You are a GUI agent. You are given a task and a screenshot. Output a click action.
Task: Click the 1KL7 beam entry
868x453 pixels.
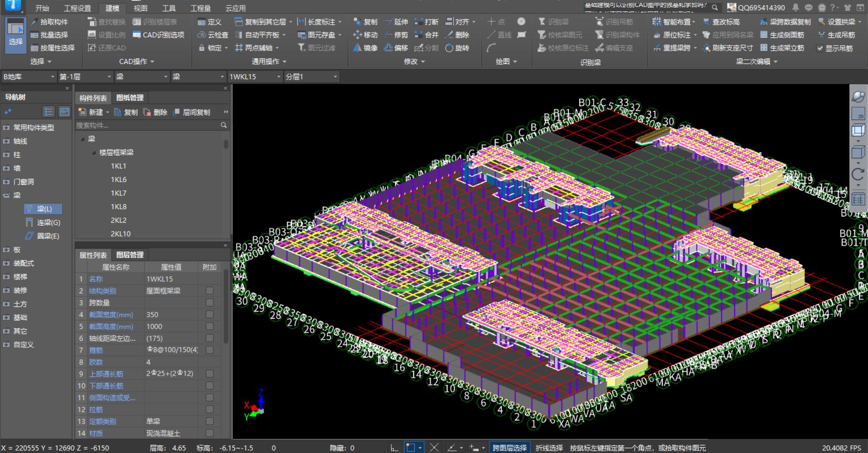point(118,193)
